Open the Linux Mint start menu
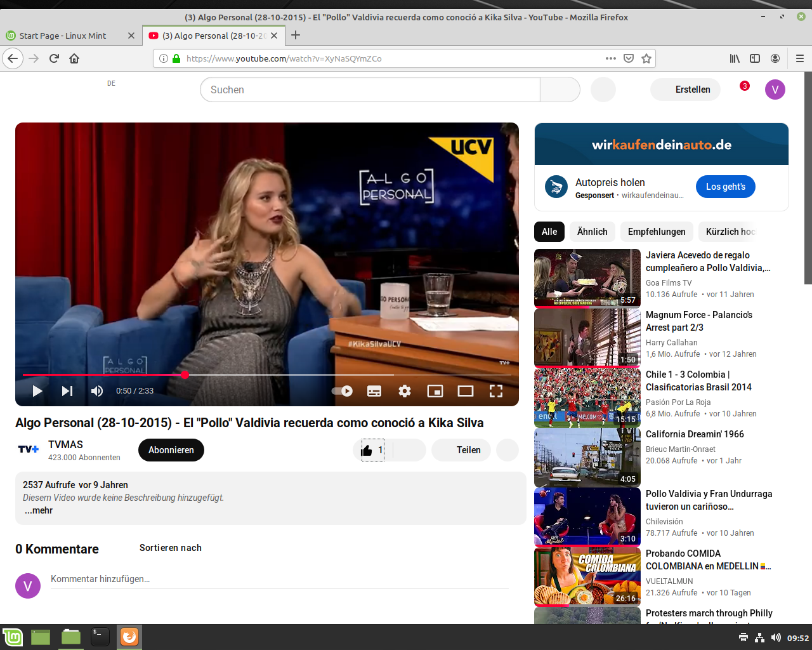812x650 pixels. click(x=13, y=637)
